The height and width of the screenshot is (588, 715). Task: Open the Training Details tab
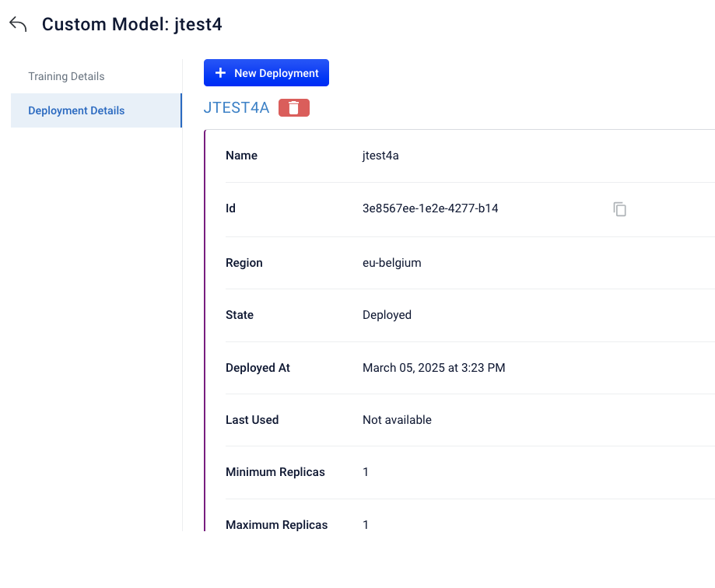(x=67, y=76)
